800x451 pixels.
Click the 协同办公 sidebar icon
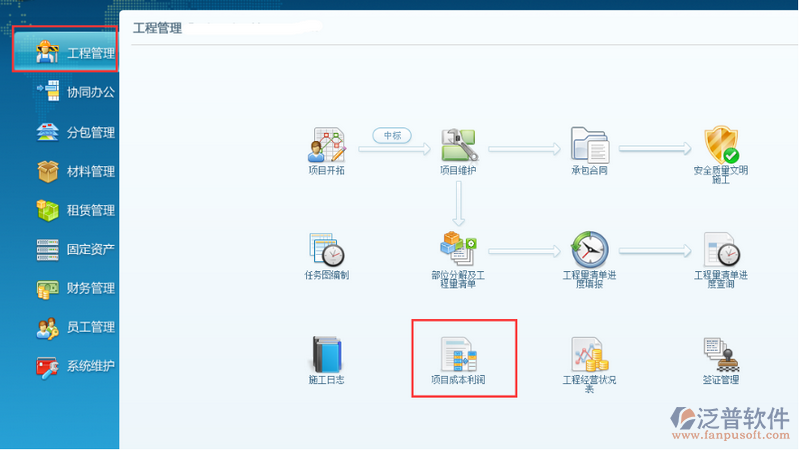tap(48, 91)
